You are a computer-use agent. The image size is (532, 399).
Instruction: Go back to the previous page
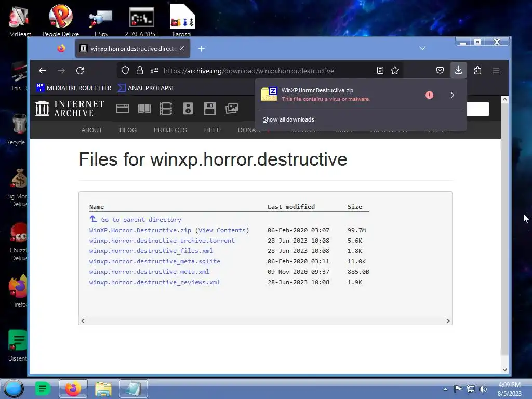(43, 71)
